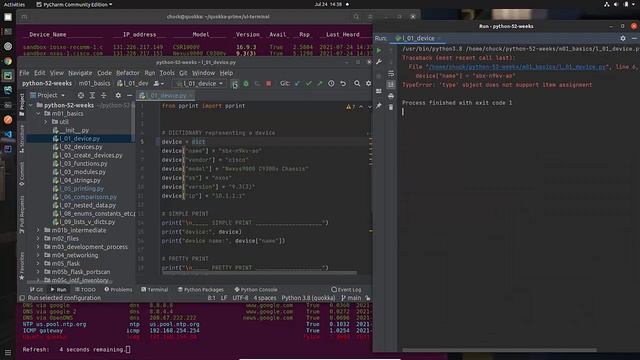Image resolution: width=640 pixels, height=360 pixels.
Task: Open Window menu
Action: pos(203,73)
